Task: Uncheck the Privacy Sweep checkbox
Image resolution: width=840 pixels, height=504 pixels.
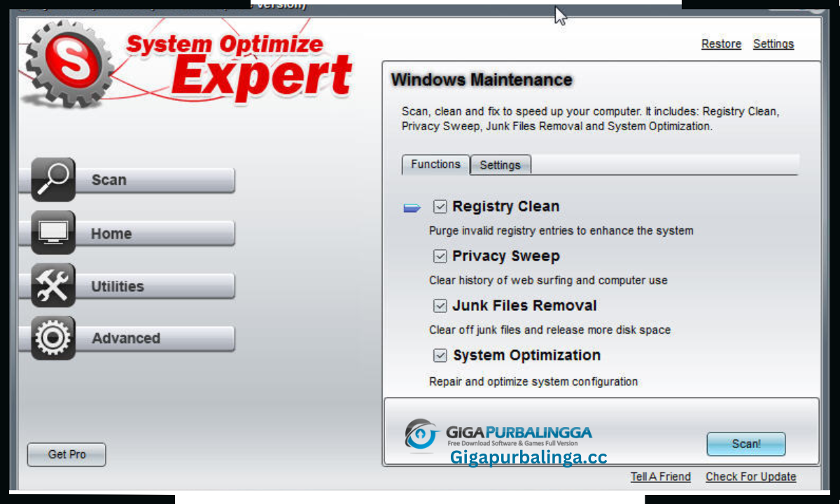Action: pyautogui.click(x=440, y=256)
